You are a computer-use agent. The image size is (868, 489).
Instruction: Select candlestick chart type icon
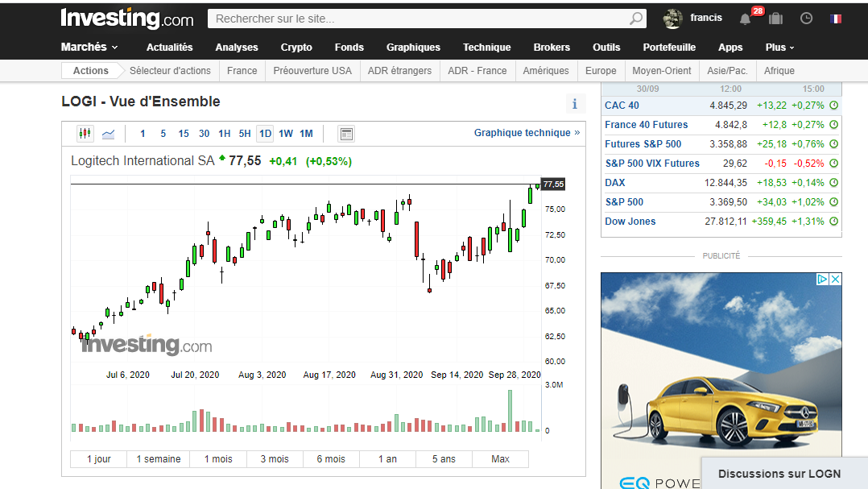click(85, 134)
